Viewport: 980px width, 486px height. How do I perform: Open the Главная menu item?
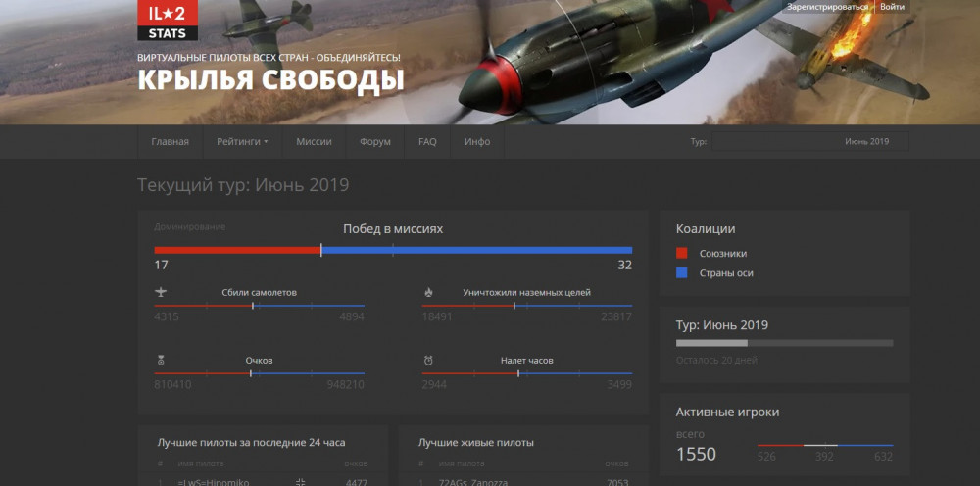click(x=170, y=142)
